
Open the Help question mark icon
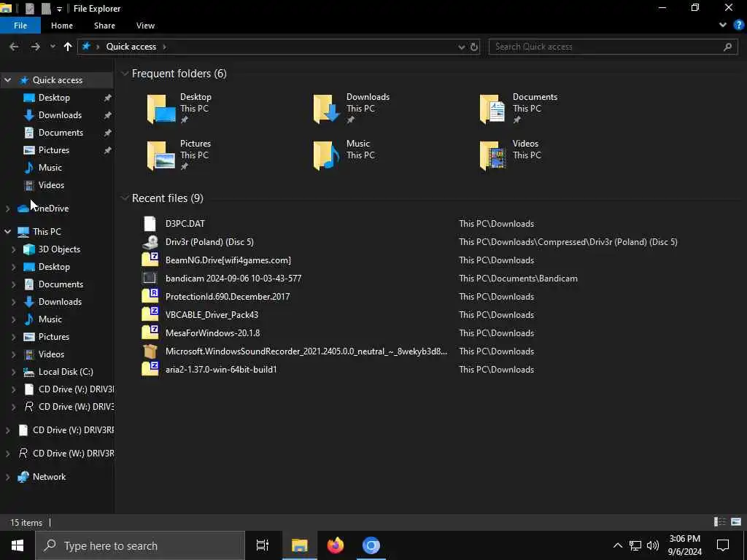click(738, 26)
